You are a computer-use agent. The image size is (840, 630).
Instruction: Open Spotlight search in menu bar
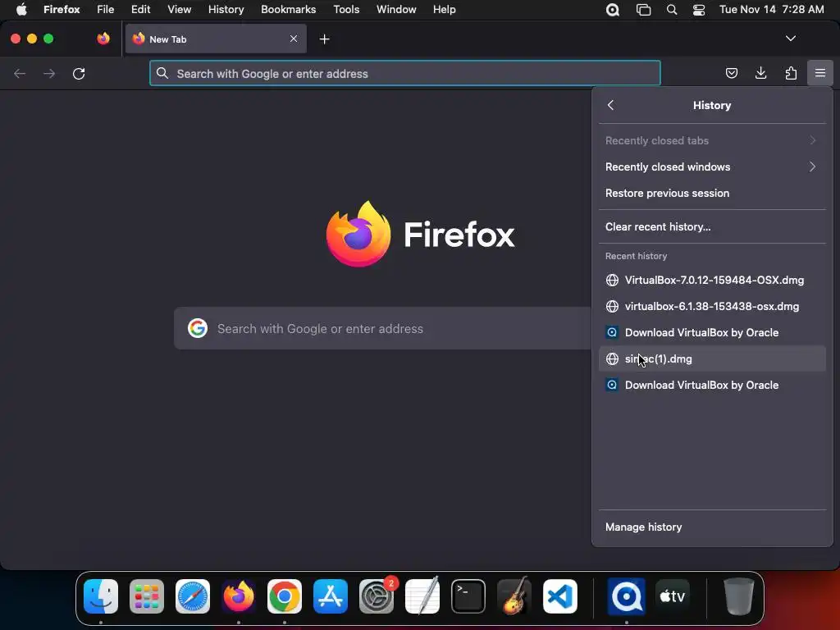(671, 10)
